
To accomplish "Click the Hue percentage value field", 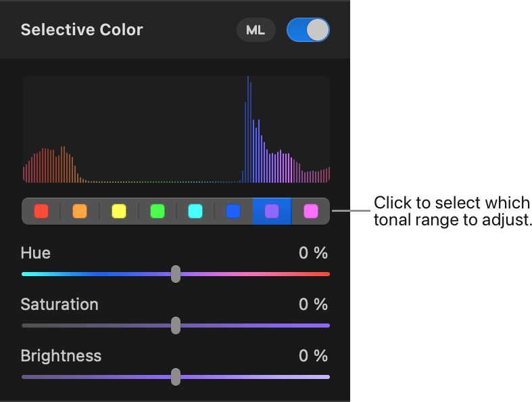I will click(313, 253).
